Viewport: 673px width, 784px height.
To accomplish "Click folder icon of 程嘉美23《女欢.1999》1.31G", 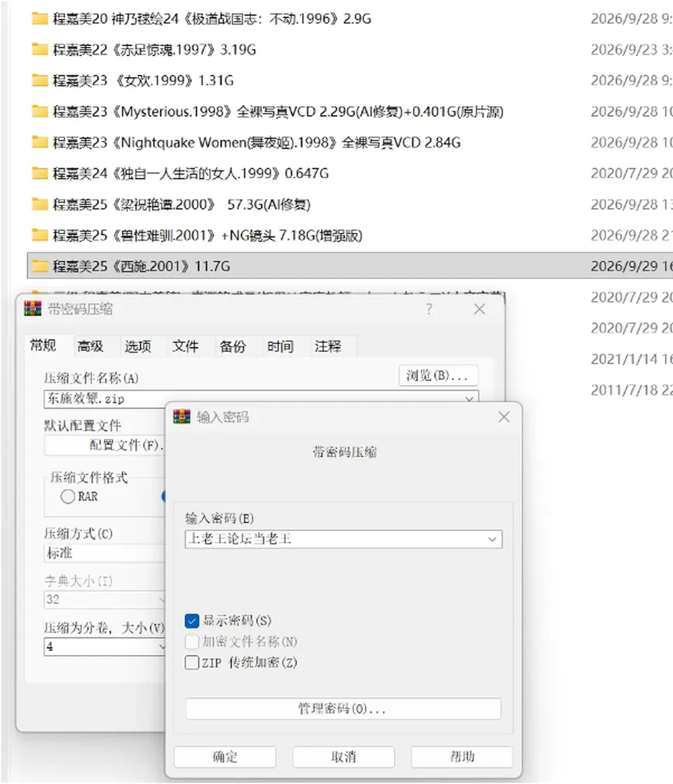I will pyautogui.click(x=39, y=80).
